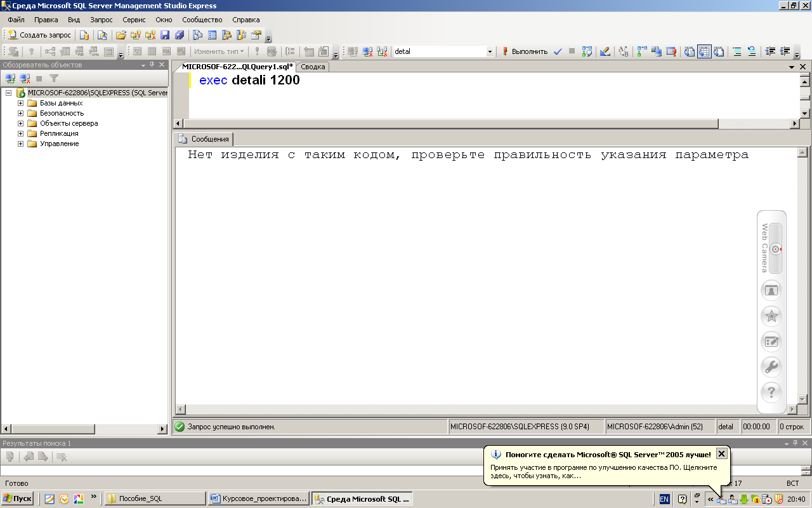
Task: Click the Filter funnel icon in Object Explorer
Action: [54, 78]
